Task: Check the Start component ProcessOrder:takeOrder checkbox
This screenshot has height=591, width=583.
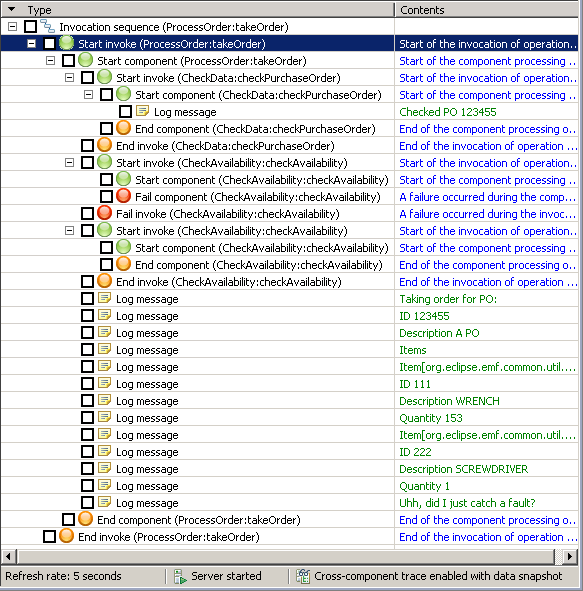Action: 68,61
